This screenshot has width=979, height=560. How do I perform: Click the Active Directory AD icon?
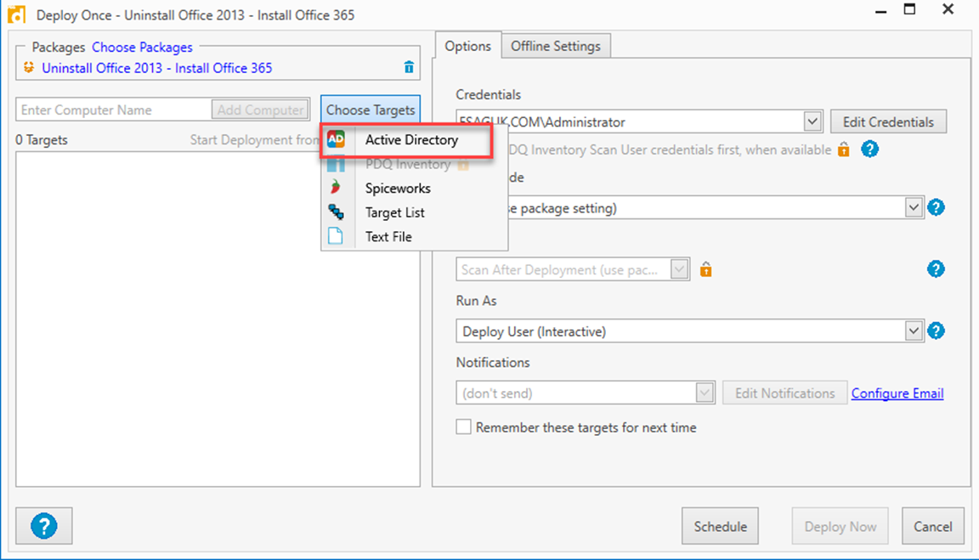(336, 139)
